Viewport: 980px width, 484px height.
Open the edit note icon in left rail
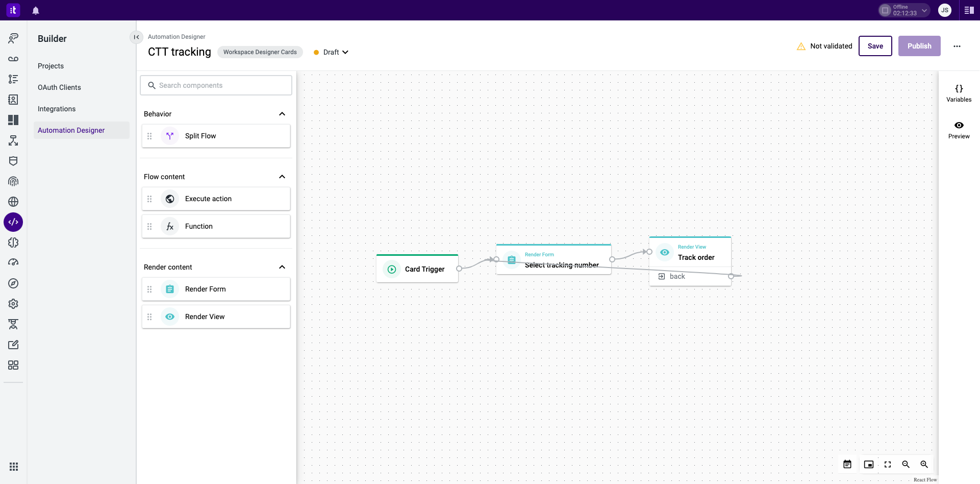coord(13,345)
